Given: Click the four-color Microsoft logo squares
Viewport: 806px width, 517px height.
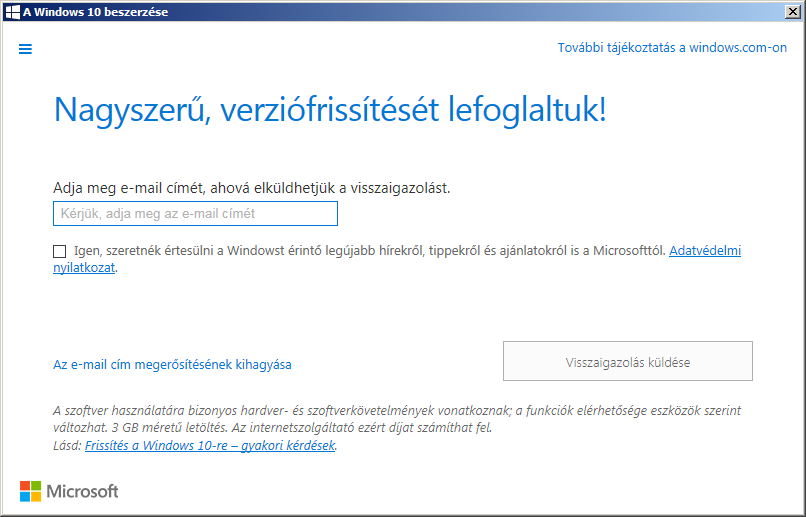Looking at the screenshot, I should tap(31, 491).
